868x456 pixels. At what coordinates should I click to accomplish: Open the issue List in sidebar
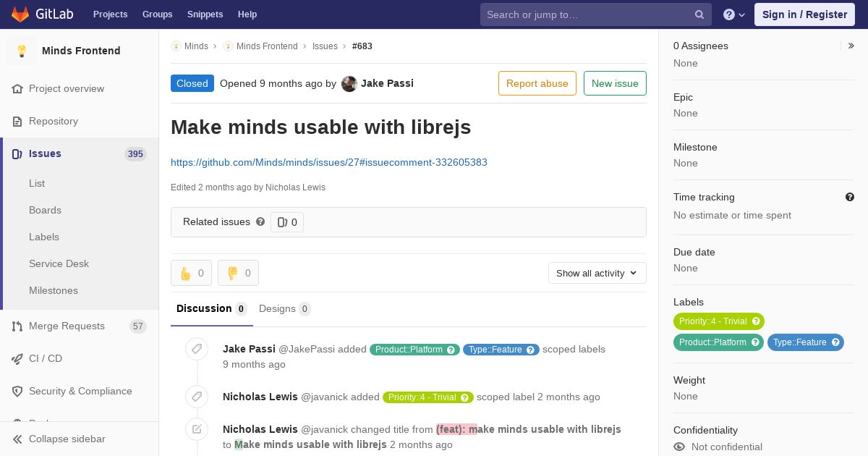(37, 183)
